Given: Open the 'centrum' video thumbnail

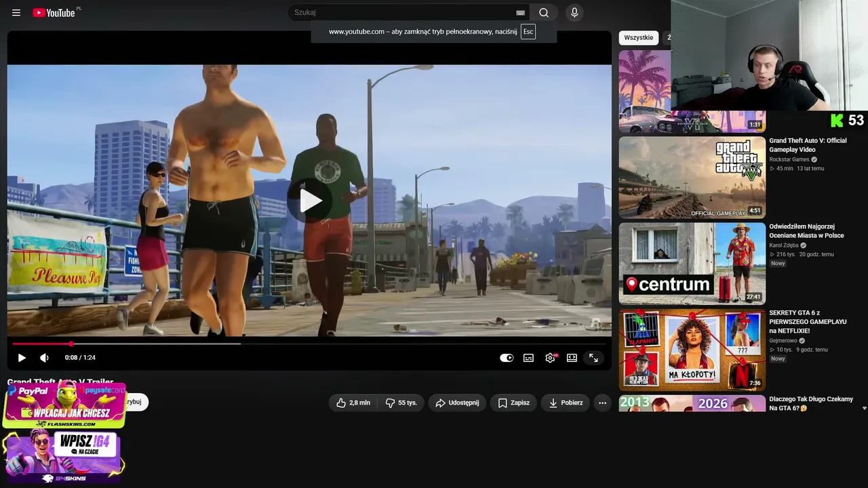Looking at the screenshot, I should pos(692,264).
